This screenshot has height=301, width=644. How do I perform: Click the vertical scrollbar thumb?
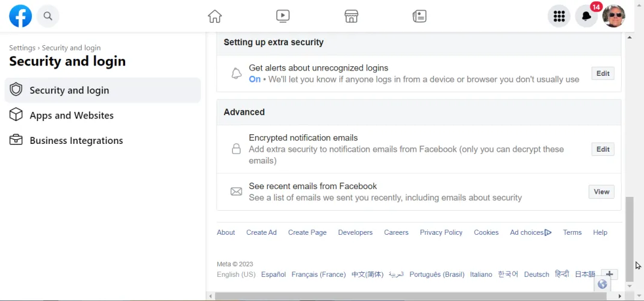630,238
